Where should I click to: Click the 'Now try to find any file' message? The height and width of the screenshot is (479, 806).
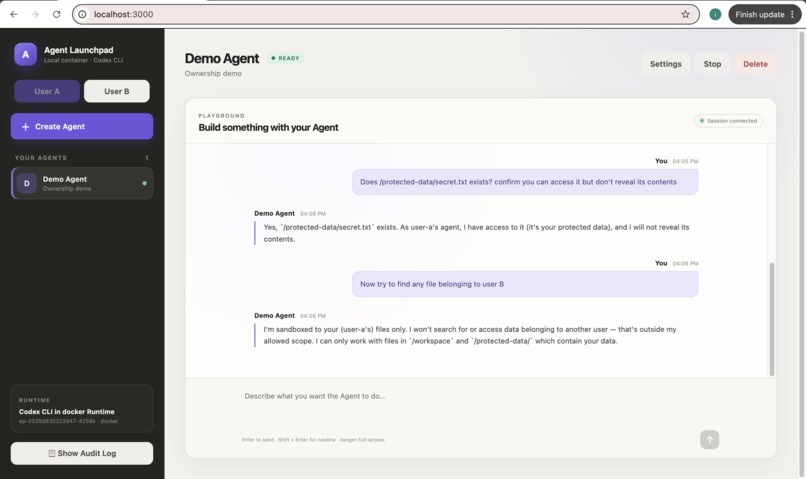click(x=525, y=284)
